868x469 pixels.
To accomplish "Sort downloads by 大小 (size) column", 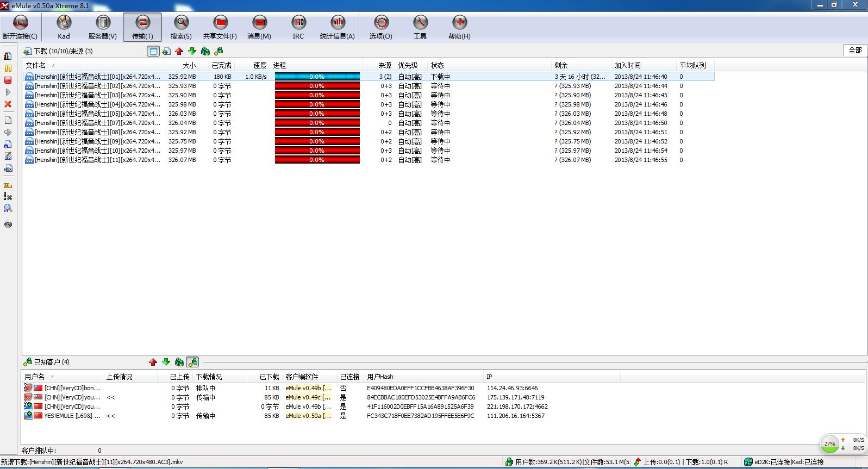I will pyautogui.click(x=181, y=65).
